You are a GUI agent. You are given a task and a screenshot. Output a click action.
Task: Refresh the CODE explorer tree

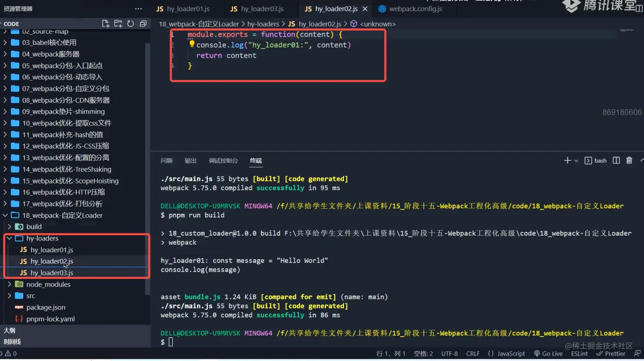130,24
